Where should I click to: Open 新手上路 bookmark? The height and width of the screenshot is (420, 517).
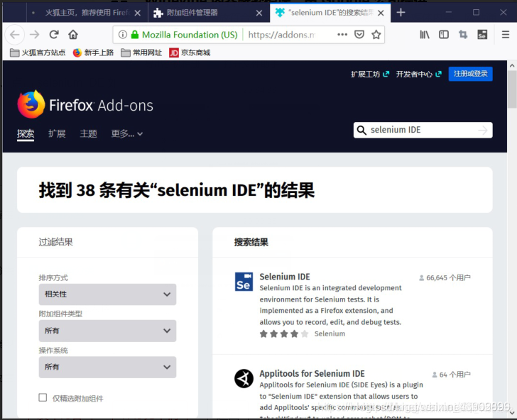pos(93,52)
